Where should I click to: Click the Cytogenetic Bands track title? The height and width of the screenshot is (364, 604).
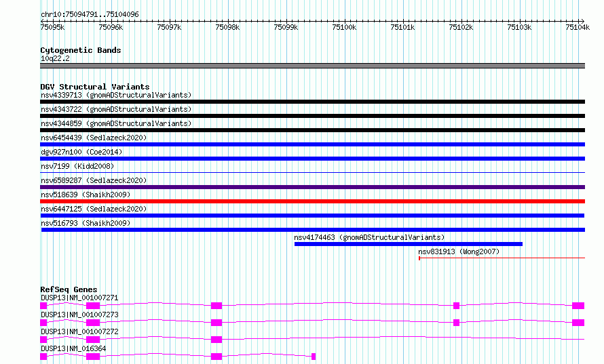pyautogui.click(x=81, y=50)
